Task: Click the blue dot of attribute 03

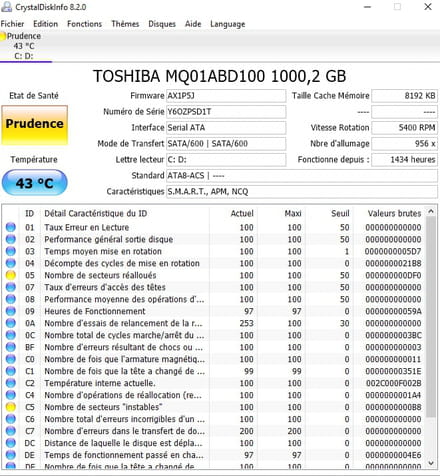Action: click(11, 251)
